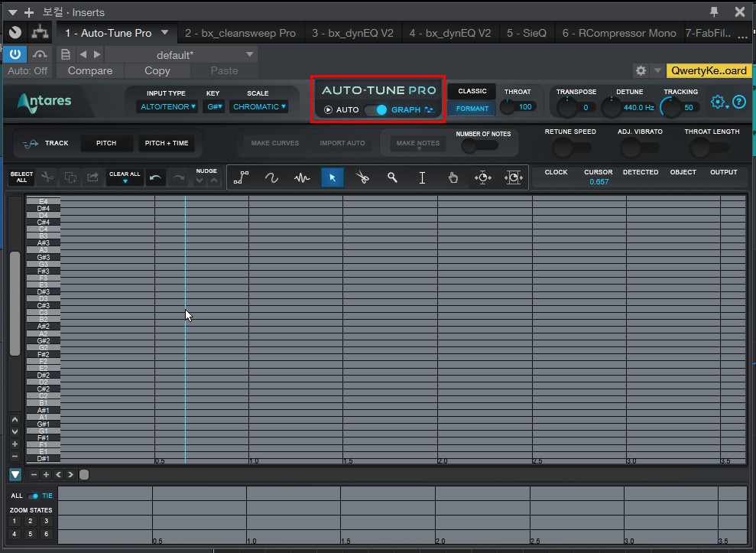
Task: Open the Key G# dropdown
Action: [x=214, y=106]
